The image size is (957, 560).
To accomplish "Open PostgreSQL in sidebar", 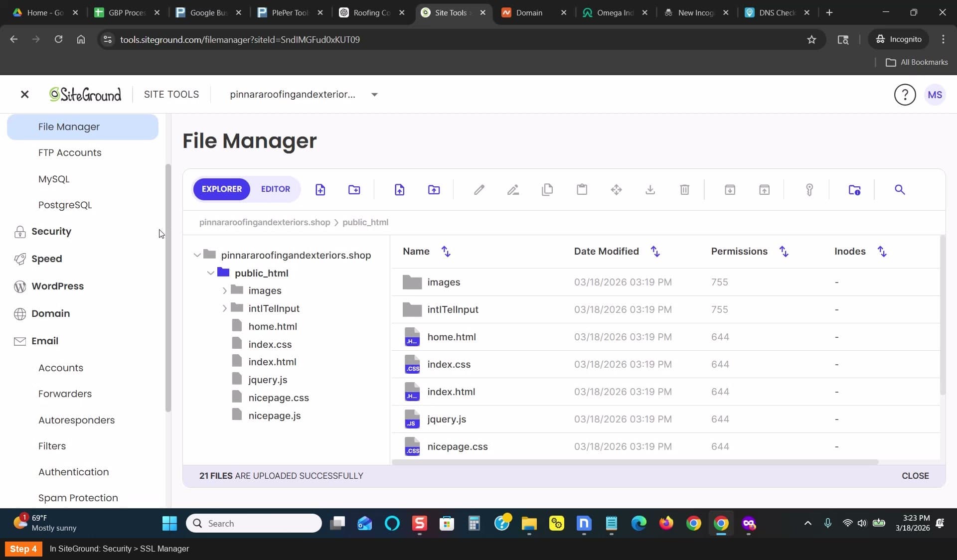I will pyautogui.click(x=65, y=205).
